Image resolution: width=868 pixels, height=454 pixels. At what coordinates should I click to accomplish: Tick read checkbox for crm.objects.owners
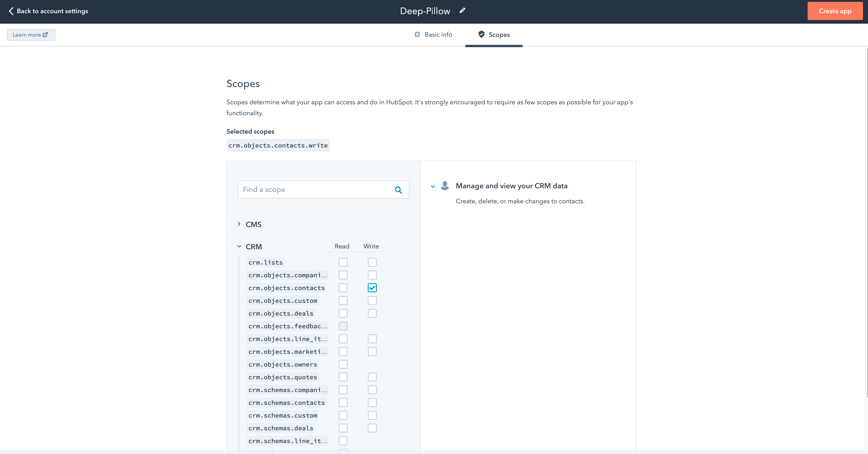coord(343,364)
